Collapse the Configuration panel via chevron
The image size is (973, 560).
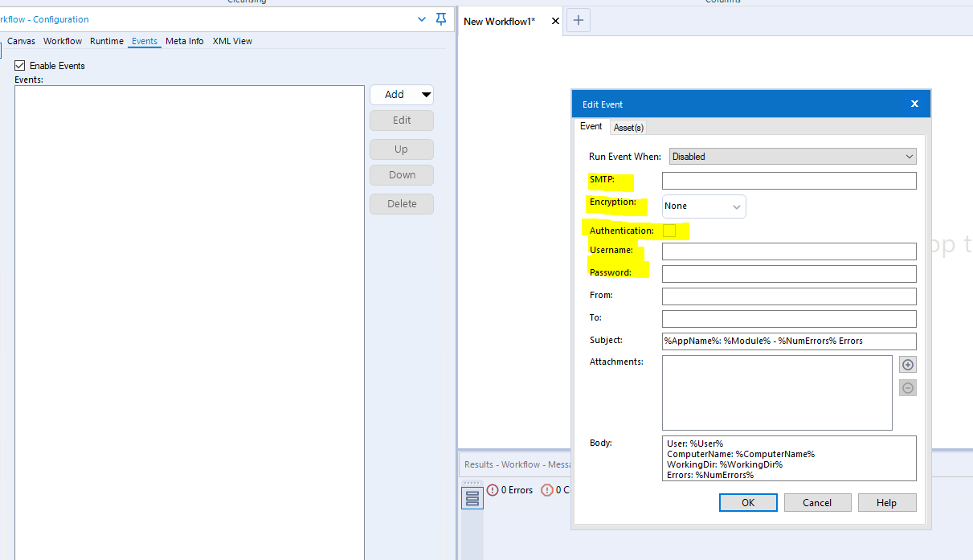point(421,18)
